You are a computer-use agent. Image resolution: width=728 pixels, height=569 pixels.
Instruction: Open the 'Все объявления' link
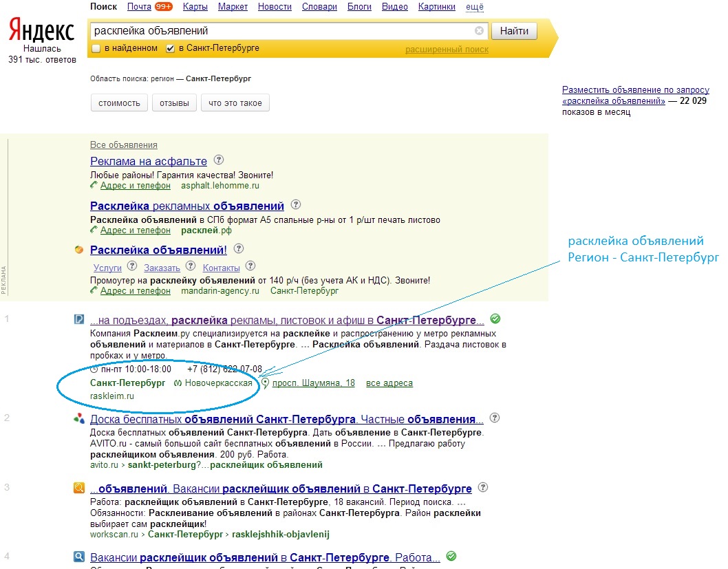click(123, 144)
